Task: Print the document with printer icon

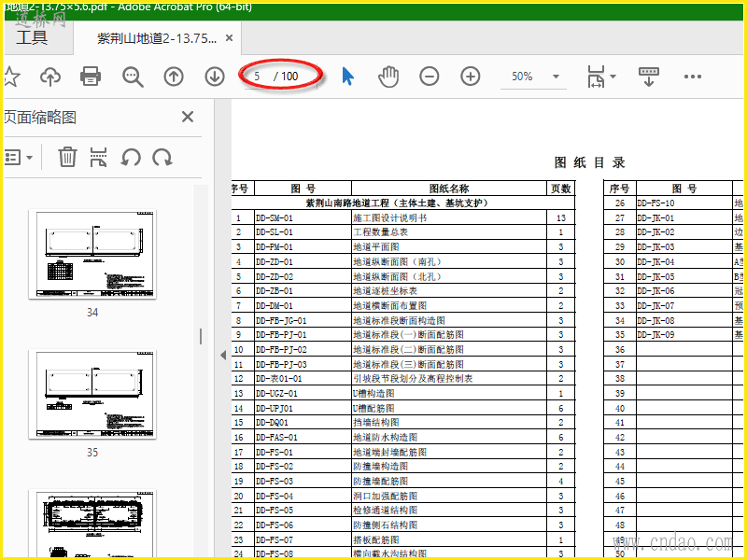Action: [91, 77]
